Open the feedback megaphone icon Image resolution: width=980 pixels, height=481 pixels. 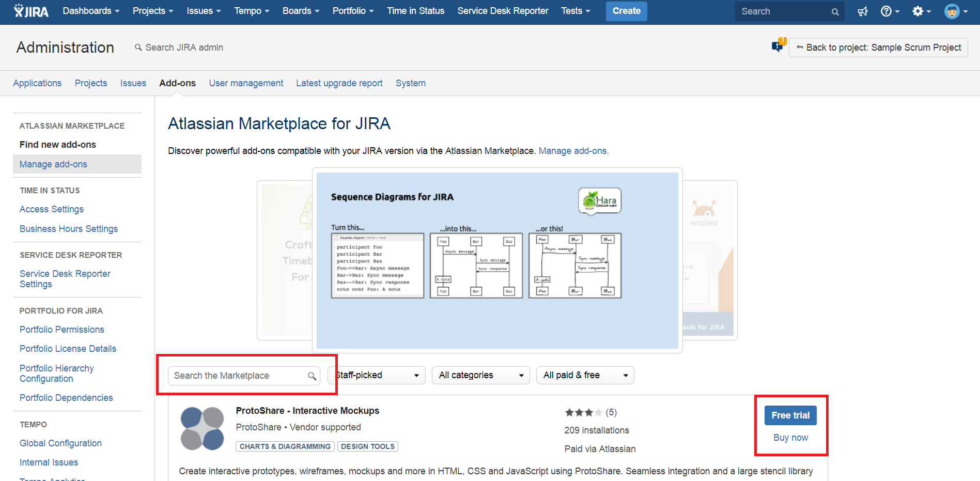(x=862, y=11)
